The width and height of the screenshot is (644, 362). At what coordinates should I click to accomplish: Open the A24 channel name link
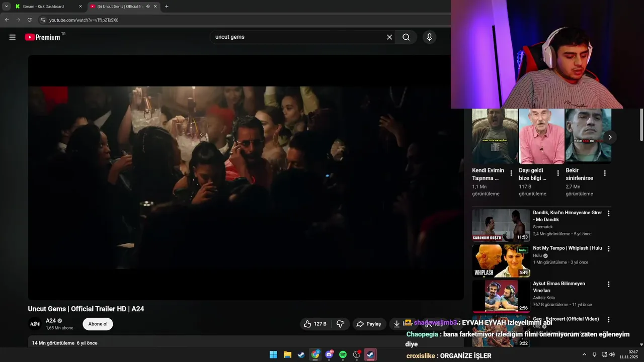coord(51,321)
